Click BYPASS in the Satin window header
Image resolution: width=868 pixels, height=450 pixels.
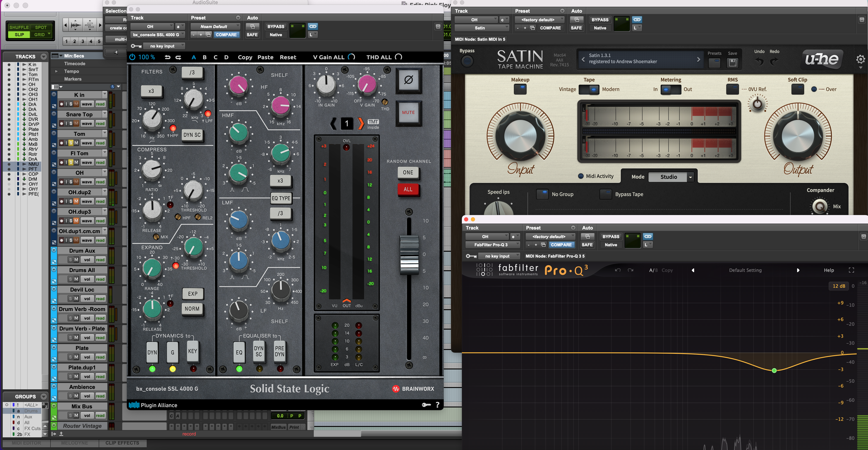click(x=600, y=20)
